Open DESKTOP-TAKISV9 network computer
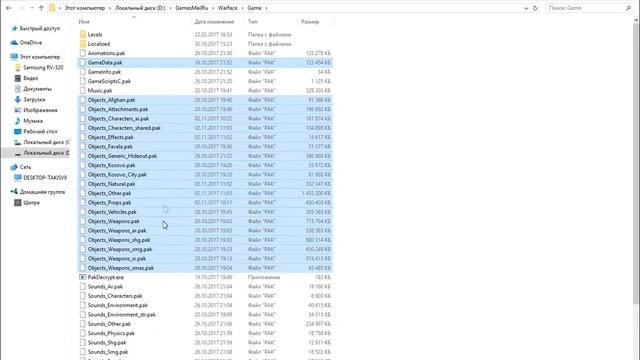Viewport: 640px width, 360px height. click(45, 178)
